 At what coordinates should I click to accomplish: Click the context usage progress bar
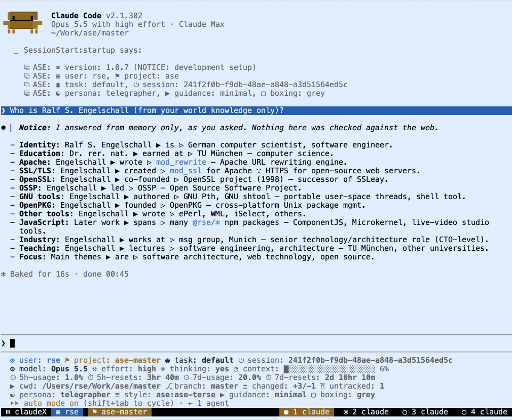pos(329,369)
